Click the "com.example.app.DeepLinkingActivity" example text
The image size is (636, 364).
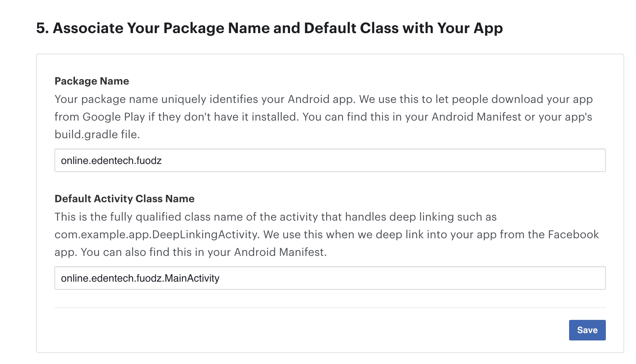[156, 235]
